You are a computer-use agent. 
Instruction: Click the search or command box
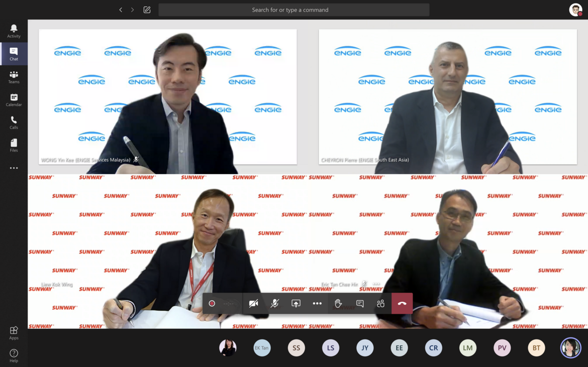293,10
